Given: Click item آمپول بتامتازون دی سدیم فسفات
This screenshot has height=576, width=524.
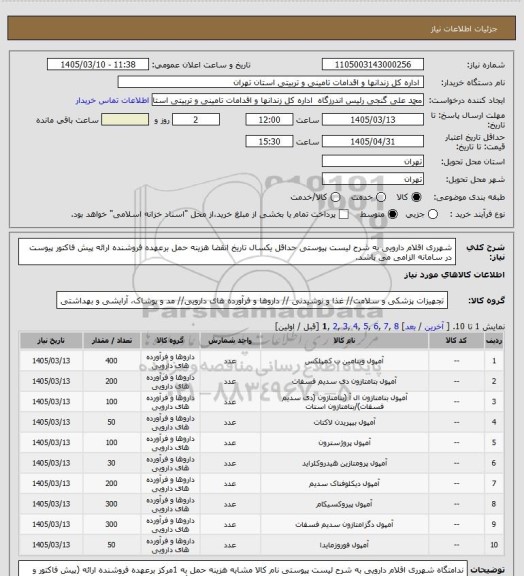Looking at the screenshot, I should coord(344,382).
